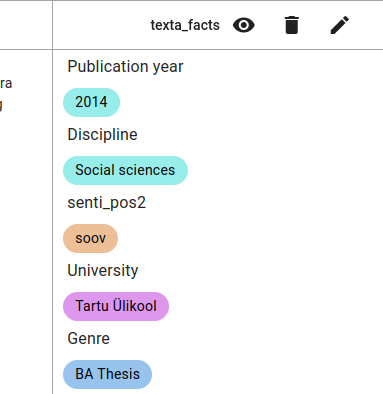Image resolution: width=383 pixels, height=394 pixels.
Task: Select the Tartu Ülikool fact chip
Action: (116, 306)
